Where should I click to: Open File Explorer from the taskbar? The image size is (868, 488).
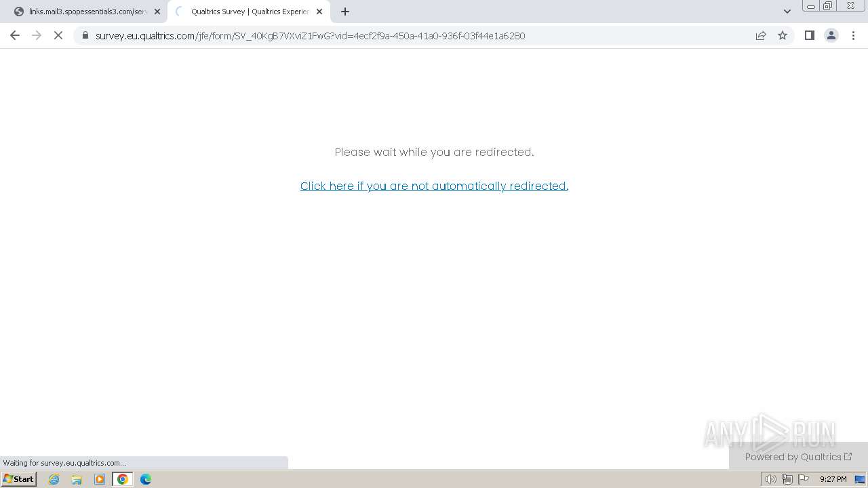[x=77, y=479]
